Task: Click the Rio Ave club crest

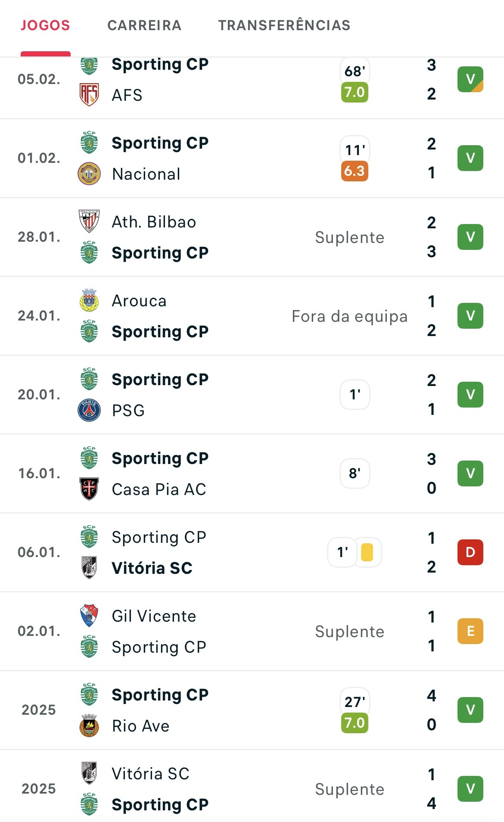Action: click(89, 726)
